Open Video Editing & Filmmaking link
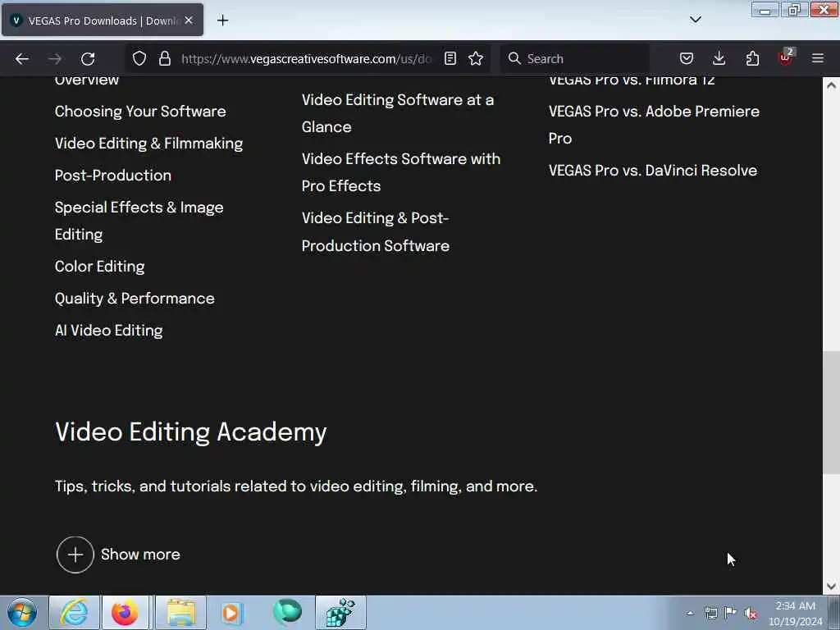The image size is (840, 630). 149,144
